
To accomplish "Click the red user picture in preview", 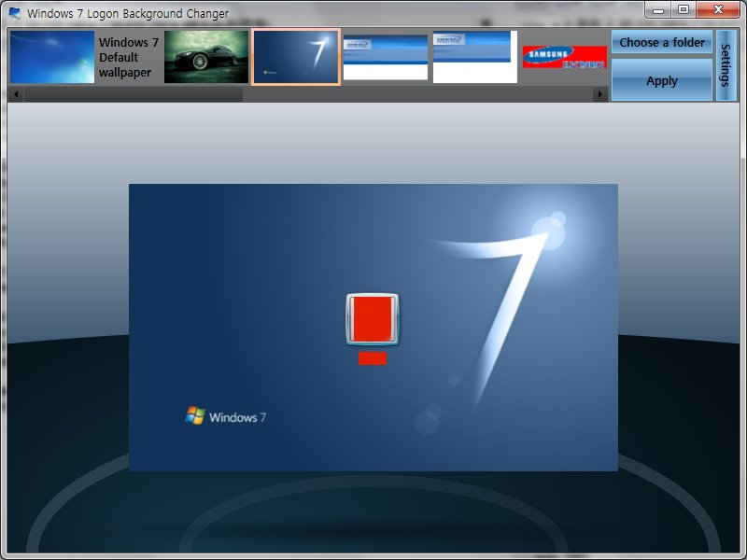I will point(372,319).
